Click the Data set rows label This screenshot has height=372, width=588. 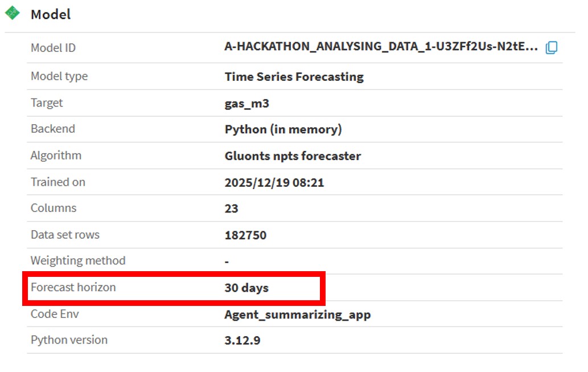[65, 235]
